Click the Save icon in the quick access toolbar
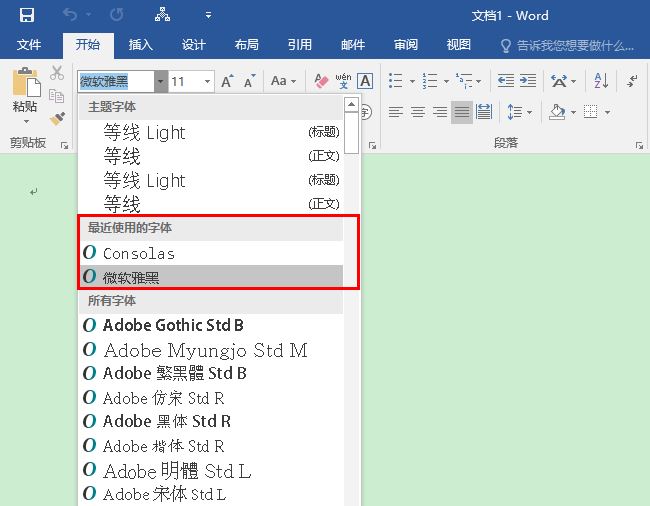Image resolution: width=650 pixels, height=506 pixels. (27, 15)
